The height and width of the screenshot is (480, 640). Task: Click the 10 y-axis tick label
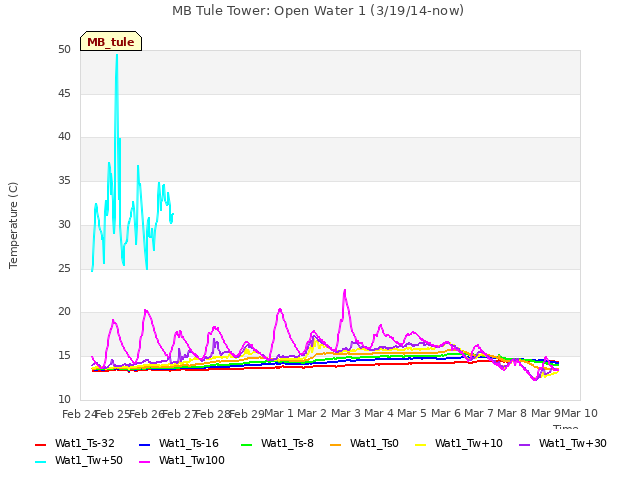(64, 399)
